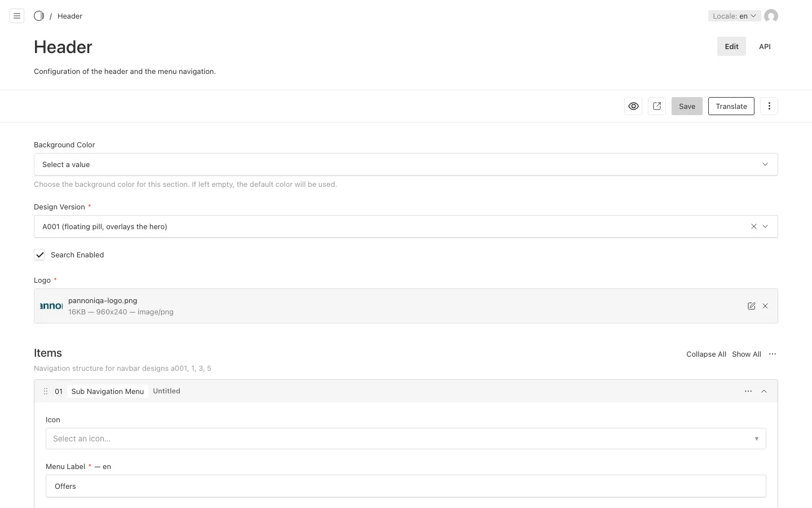Click the pannoniqa logo thumbnail
The width and height of the screenshot is (812, 508).
pos(51,306)
